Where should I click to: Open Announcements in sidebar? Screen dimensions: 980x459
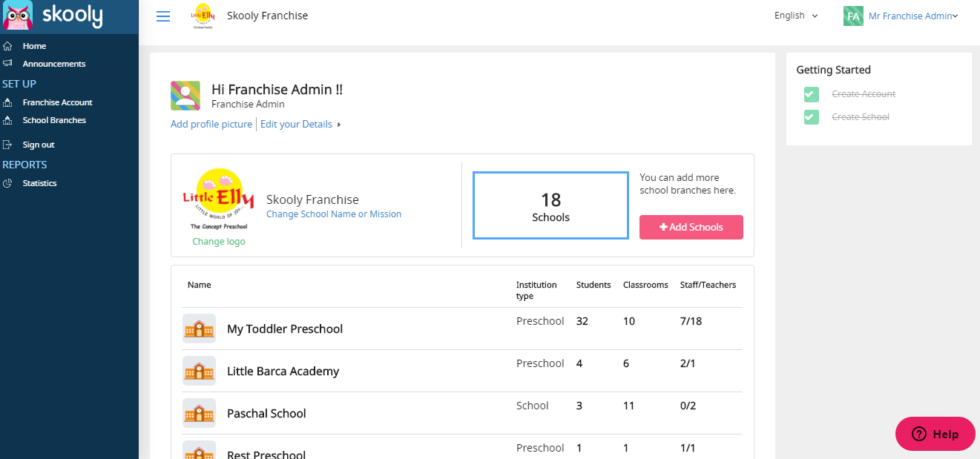(x=54, y=64)
